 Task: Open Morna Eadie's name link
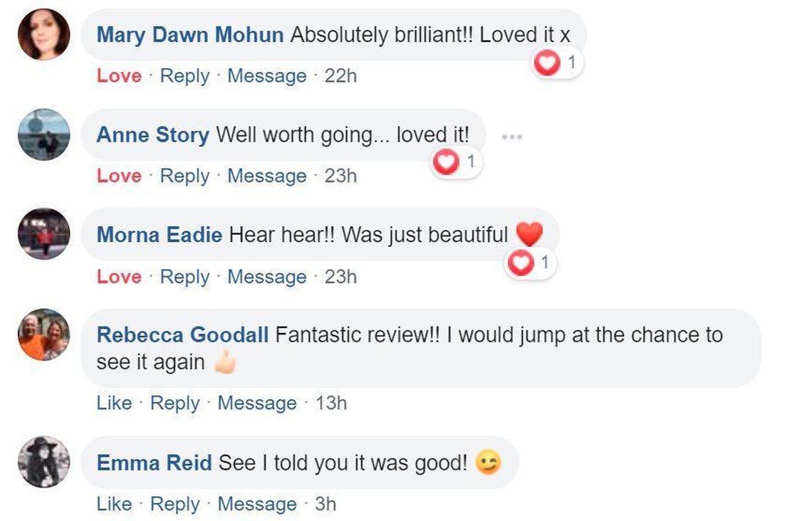pos(160,235)
